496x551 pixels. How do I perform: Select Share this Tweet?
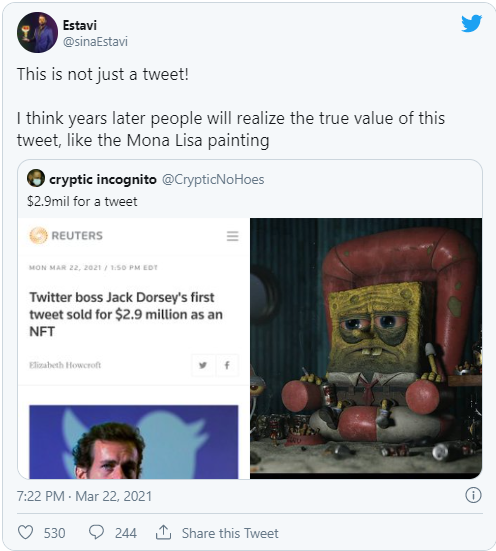[x=230, y=533]
